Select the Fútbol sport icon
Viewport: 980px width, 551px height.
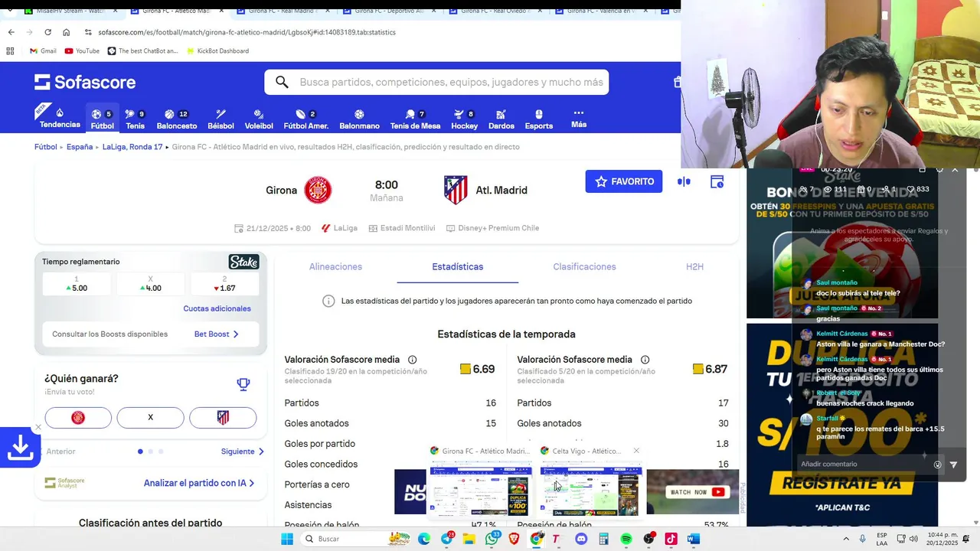(102, 119)
